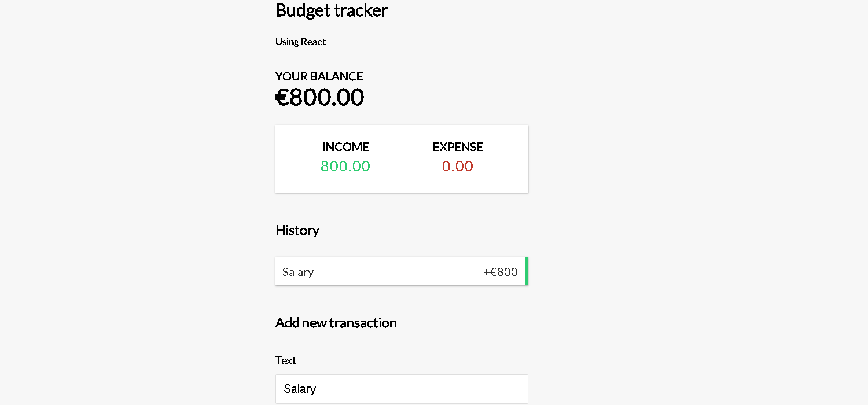The image size is (868, 405).
Task: Click the green 800.00 income value
Action: [345, 166]
